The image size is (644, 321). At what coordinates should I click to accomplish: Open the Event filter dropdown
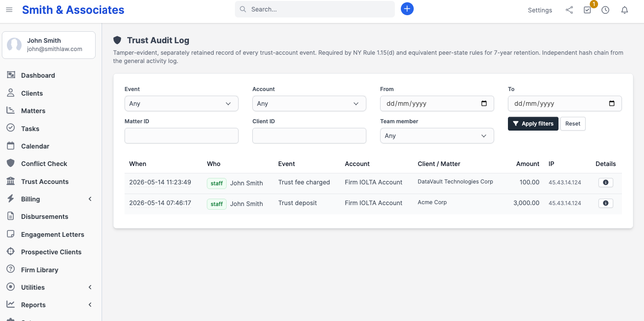[x=182, y=103]
